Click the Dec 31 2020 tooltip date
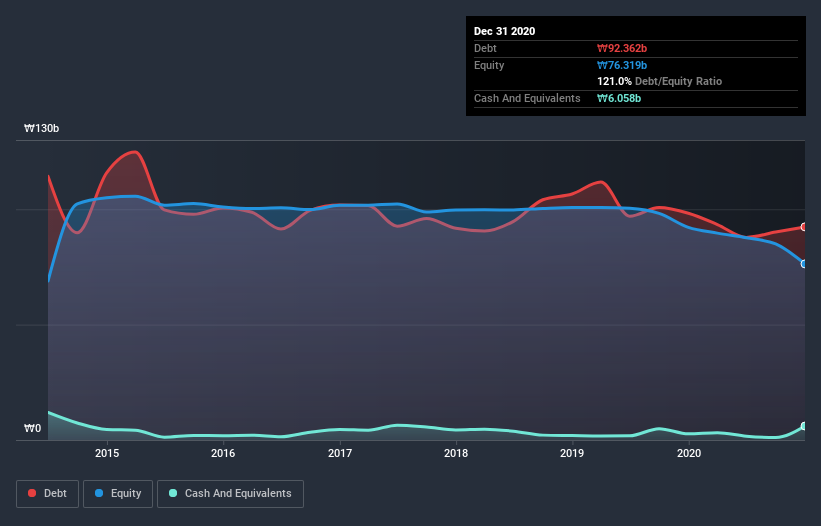 (x=504, y=31)
